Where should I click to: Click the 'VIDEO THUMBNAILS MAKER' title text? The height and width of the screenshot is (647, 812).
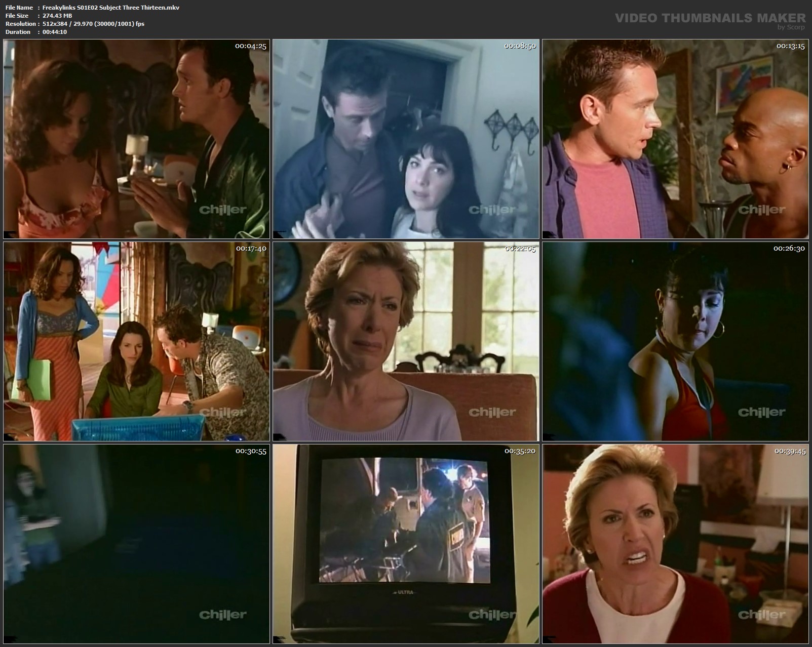pyautogui.click(x=710, y=18)
